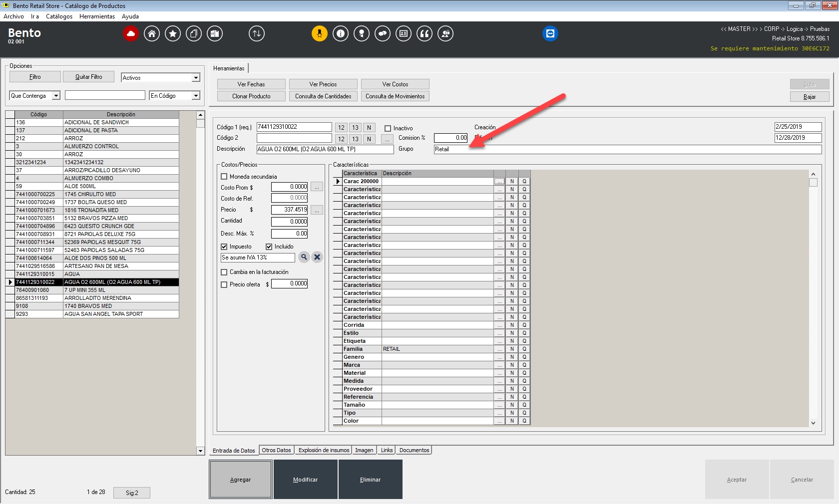Enable Moneda secundaria checkbox

click(x=224, y=176)
